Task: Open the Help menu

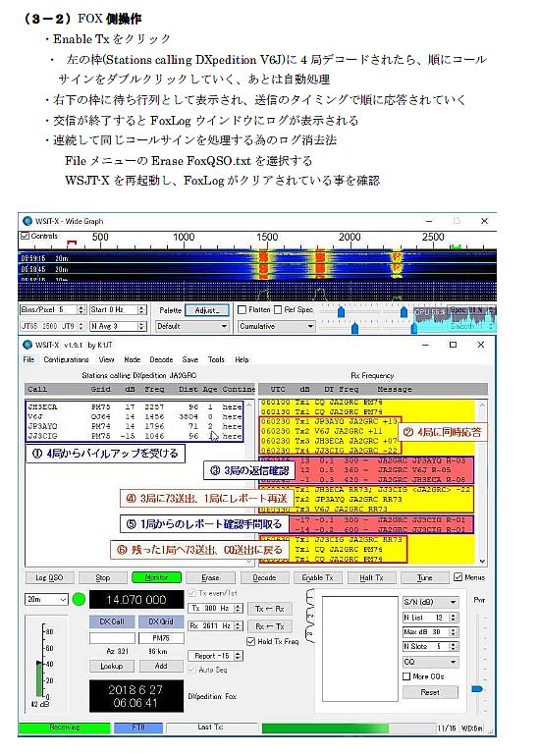Action: click(243, 359)
